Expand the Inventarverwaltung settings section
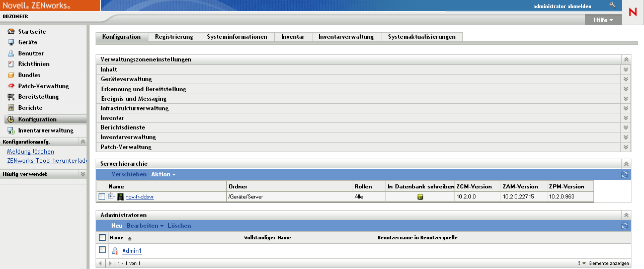Screen dimensions: 644x269 pos(626,138)
